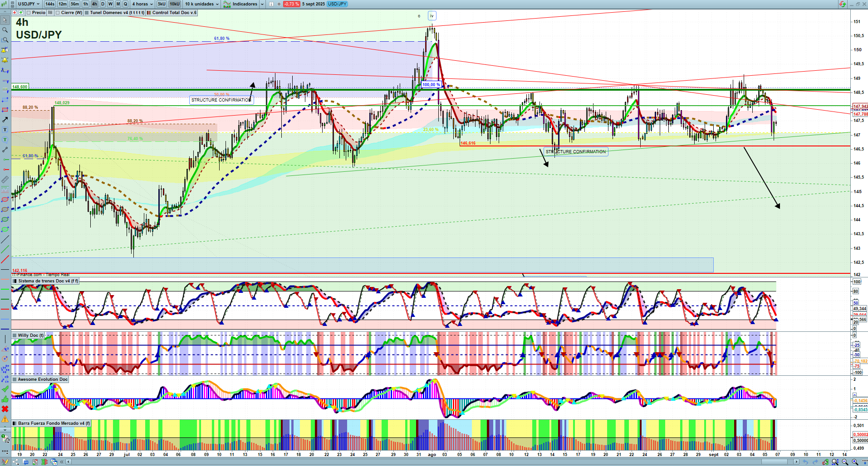Select the arrow cursor tool
The width and height of the screenshot is (868, 466).
tap(5, 20)
